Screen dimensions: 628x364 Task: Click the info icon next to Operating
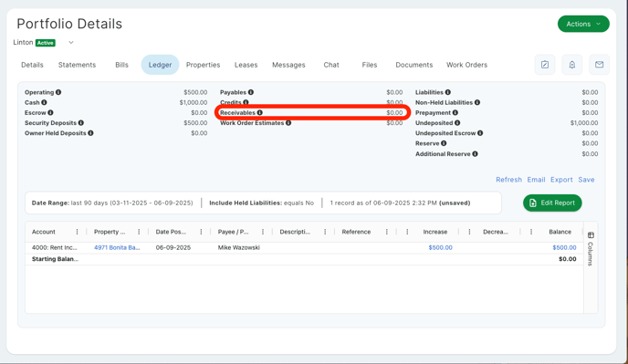(x=58, y=92)
